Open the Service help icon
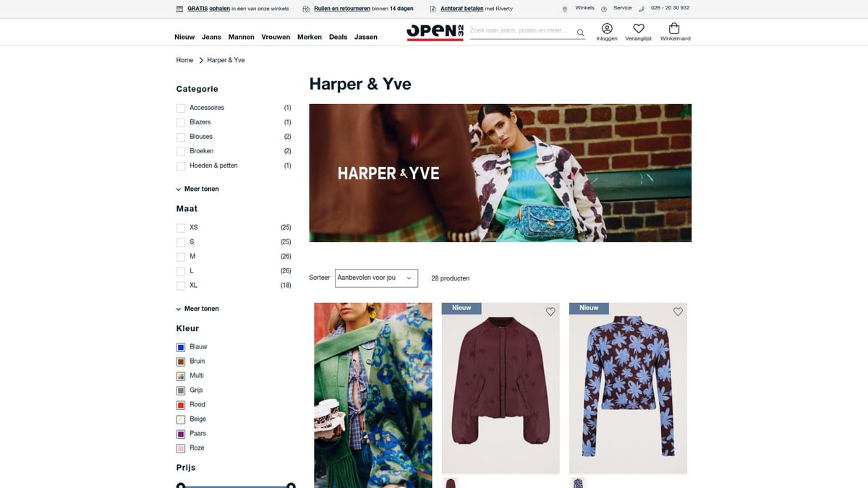Image resolution: width=868 pixels, height=488 pixels. (603, 8)
